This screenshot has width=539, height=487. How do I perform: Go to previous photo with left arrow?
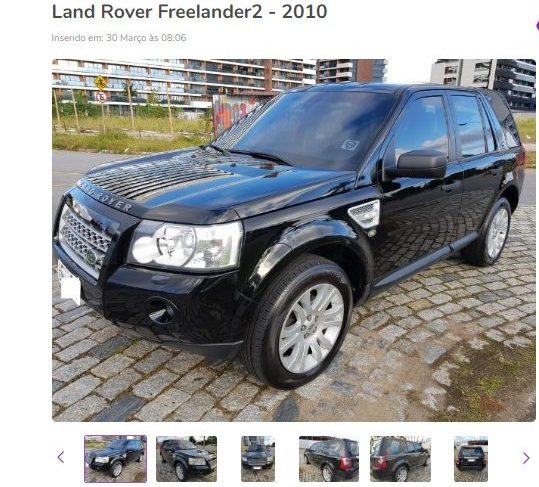point(61,457)
